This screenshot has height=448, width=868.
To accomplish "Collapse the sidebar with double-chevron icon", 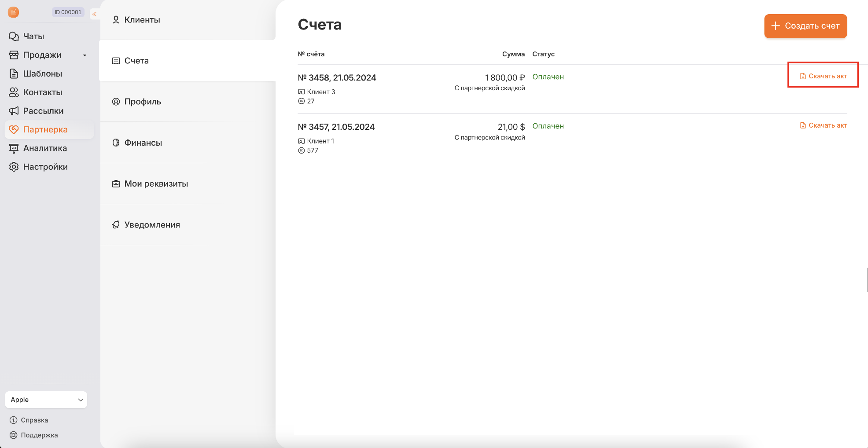I will [94, 14].
